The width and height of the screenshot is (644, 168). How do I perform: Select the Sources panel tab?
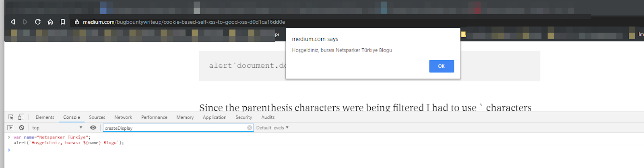click(x=97, y=117)
